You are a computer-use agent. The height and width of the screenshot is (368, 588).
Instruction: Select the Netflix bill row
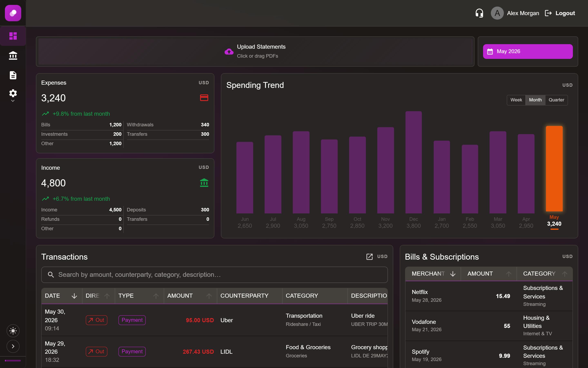[x=489, y=296]
